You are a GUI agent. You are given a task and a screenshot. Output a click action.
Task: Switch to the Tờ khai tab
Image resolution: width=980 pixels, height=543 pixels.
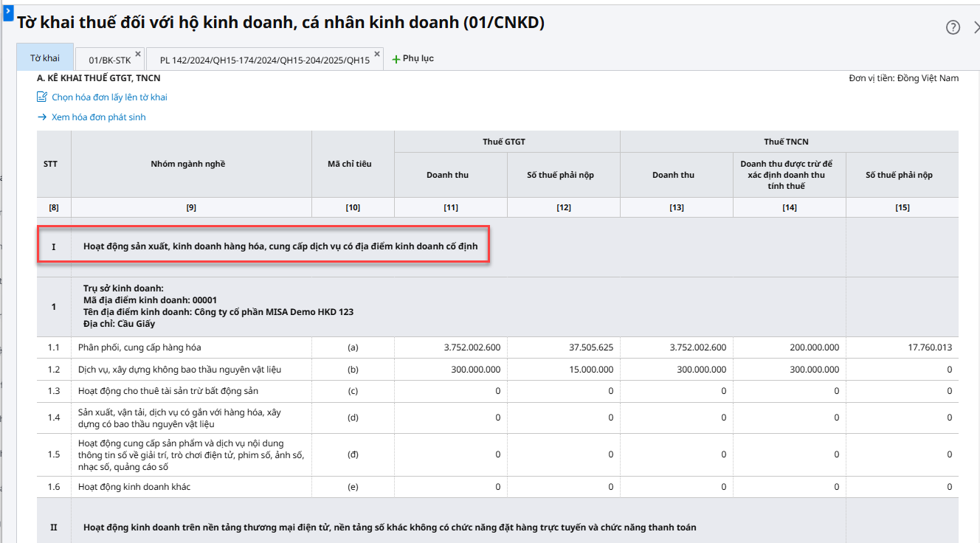pos(45,58)
